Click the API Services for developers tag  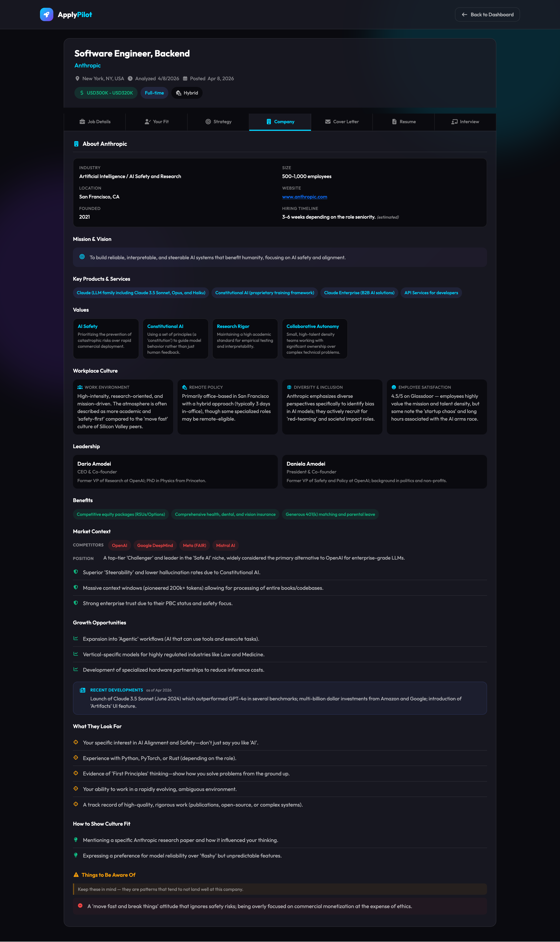(431, 293)
